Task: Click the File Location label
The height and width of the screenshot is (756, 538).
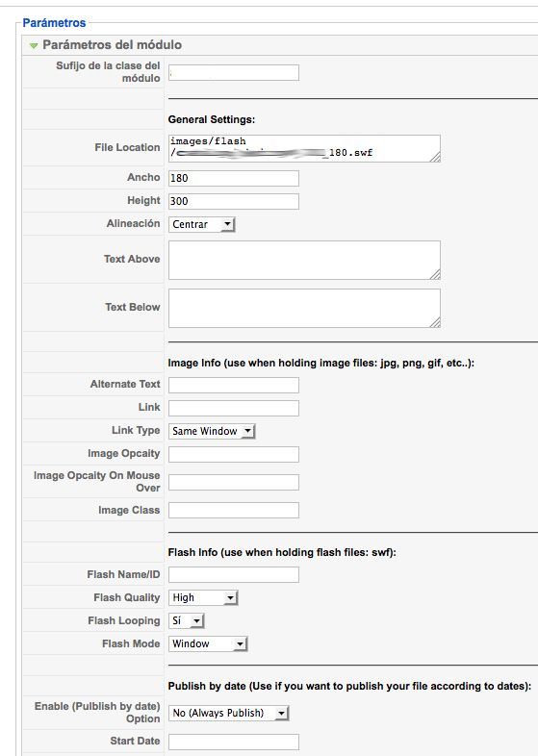Action: tap(127, 147)
